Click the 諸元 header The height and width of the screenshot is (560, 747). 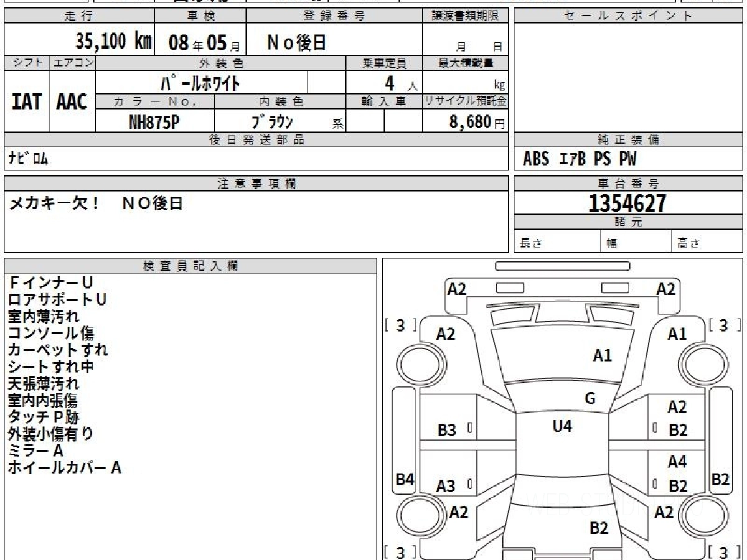tap(628, 222)
